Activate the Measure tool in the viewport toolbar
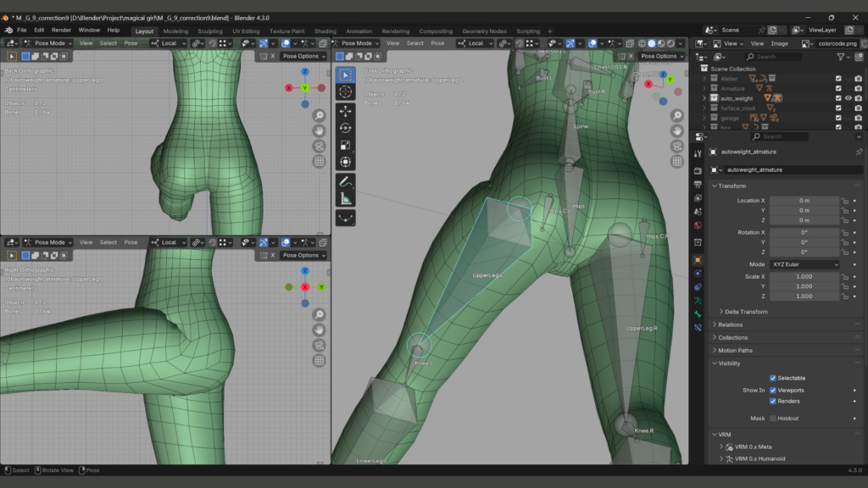This screenshot has height=488, width=868. tap(345, 198)
